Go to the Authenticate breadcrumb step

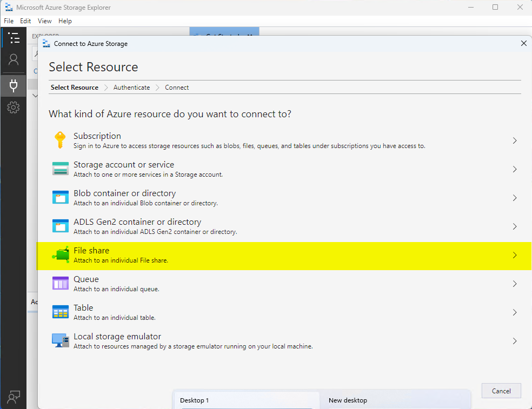(131, 88)
